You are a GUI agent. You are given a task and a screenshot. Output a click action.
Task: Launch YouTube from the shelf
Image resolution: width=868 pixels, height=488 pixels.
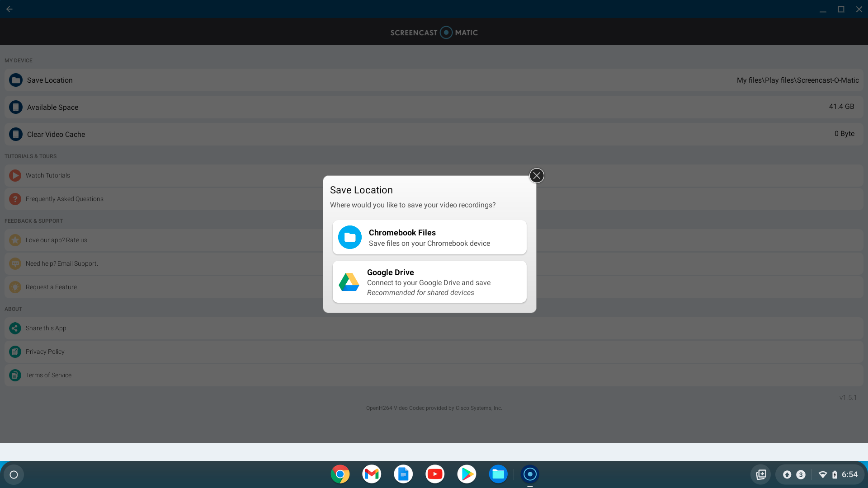point(435,474)
